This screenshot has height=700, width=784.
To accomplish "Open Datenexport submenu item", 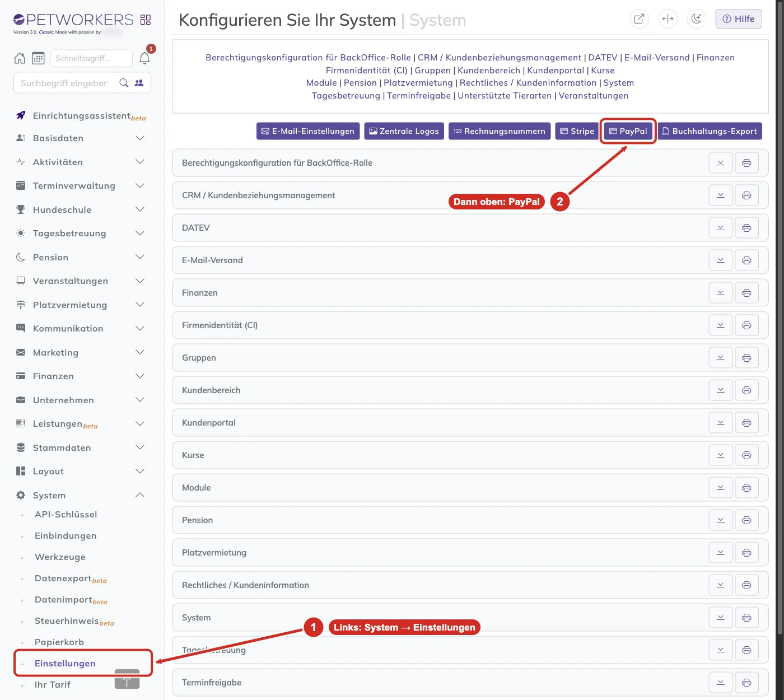I will coord(71,578).
